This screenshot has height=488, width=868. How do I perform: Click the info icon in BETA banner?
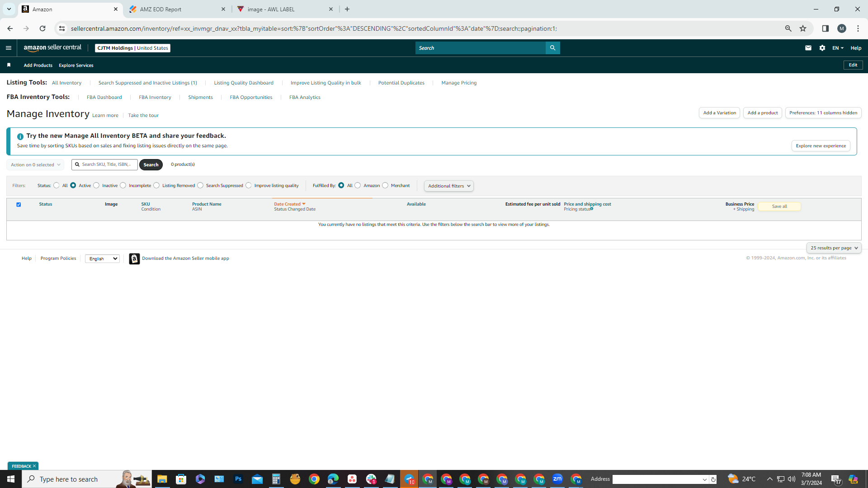[x=20, y=136]
